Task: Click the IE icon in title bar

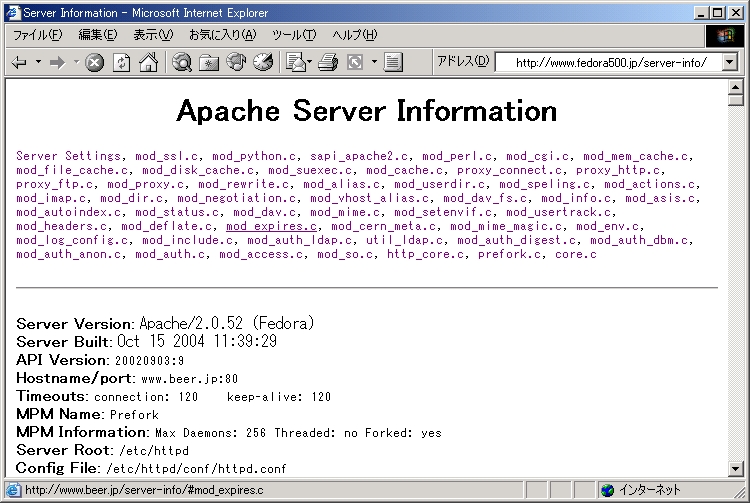Action: [x=13, y=12]
